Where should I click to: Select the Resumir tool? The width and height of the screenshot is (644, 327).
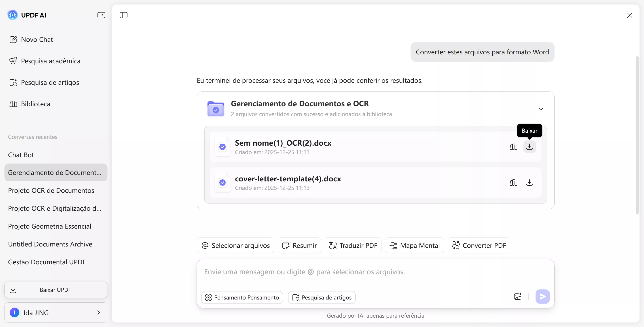coord(299,245)
